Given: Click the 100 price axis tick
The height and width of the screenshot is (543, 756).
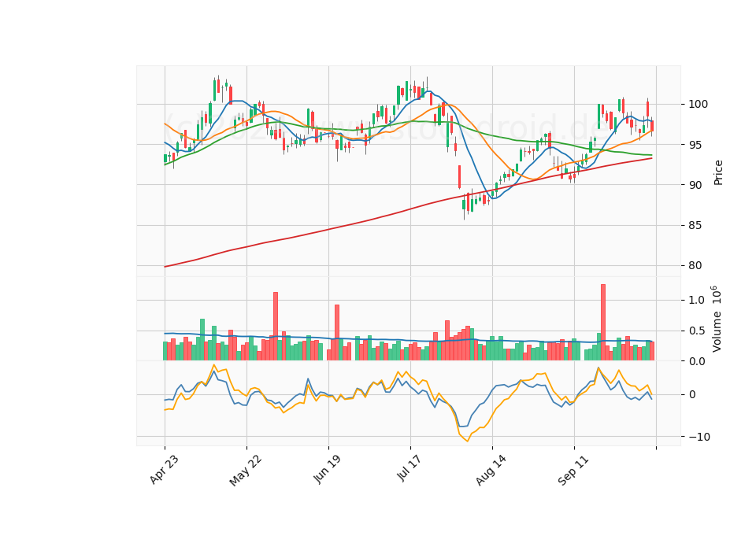Looking at the screenshot, I should 698,105.
